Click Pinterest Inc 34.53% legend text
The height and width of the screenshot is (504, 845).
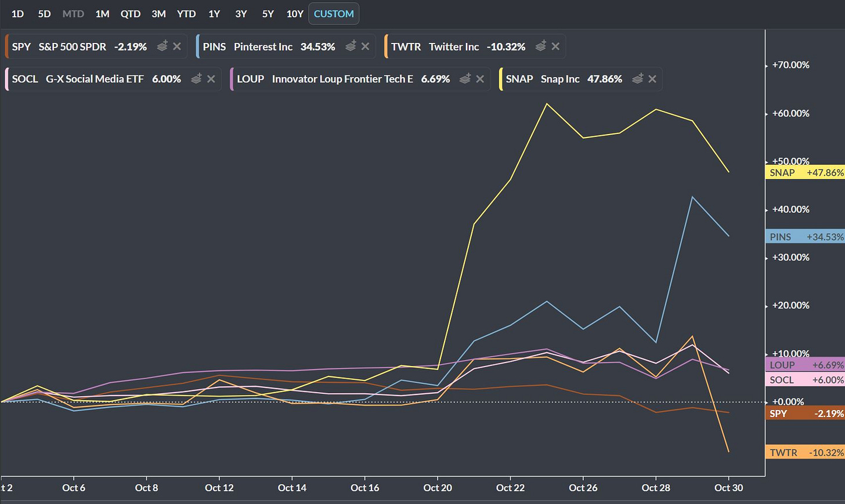click(284, 46)
